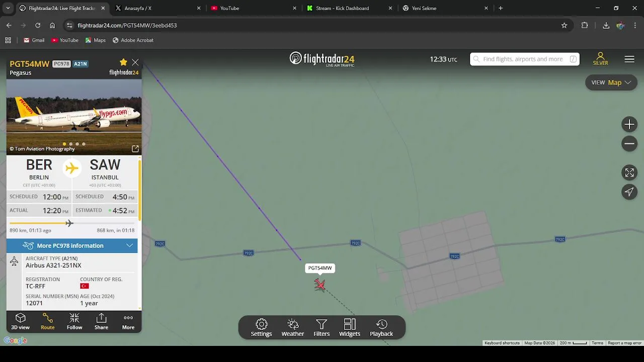Close the Flightradar24 browser tab
Image resolution: width=644 pixels, height=362 pixels.
click(103, 8)
